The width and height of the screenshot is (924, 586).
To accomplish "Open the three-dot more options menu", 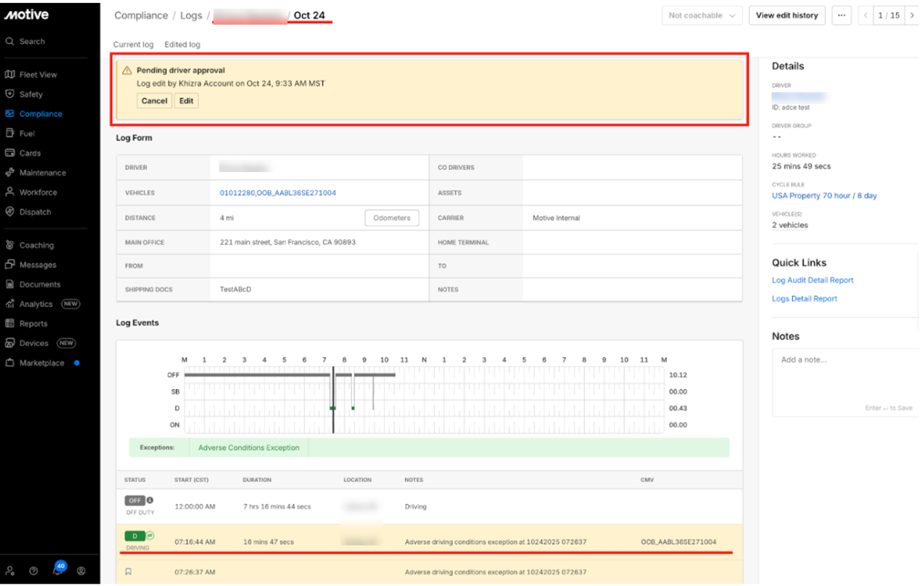I will [x=841, y=15].
